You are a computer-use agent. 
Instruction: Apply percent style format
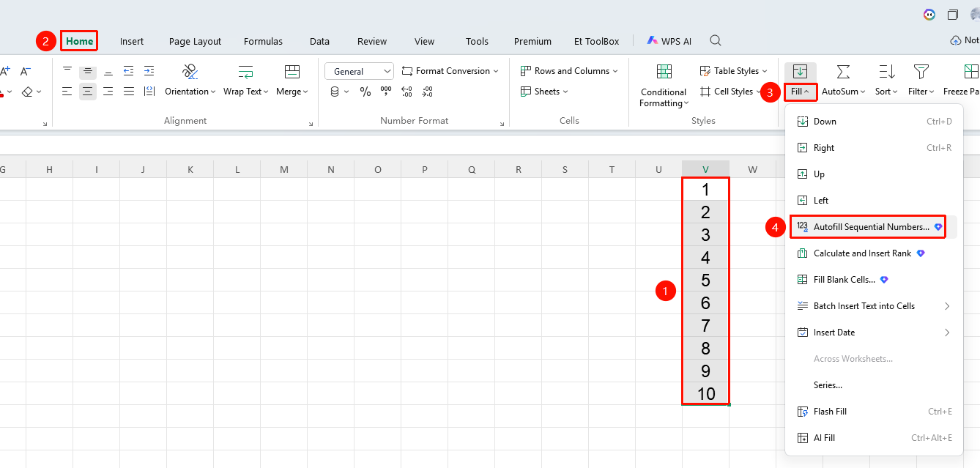365,92
